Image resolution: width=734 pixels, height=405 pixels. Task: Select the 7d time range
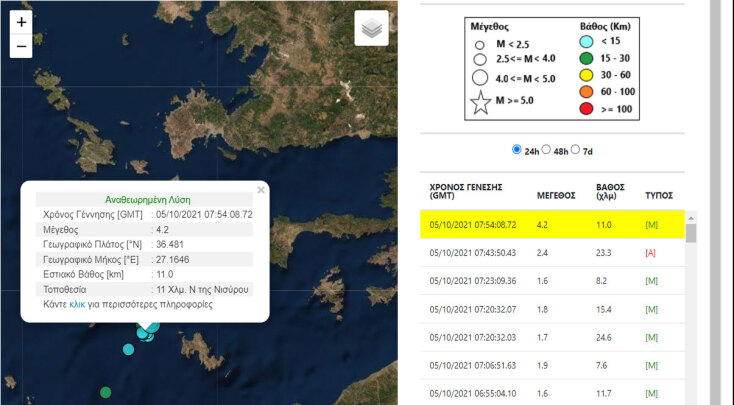(x=575, y=150)
